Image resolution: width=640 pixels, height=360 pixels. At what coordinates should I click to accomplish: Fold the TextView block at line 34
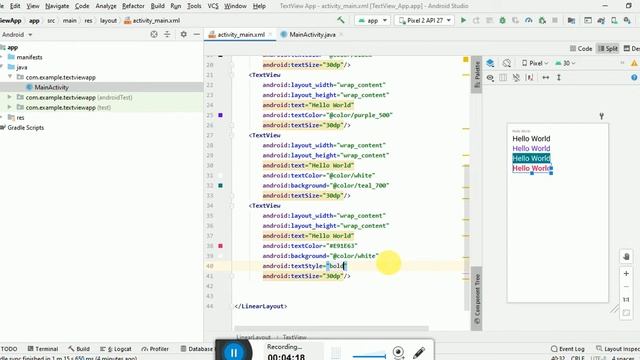(x=231, y=206)
